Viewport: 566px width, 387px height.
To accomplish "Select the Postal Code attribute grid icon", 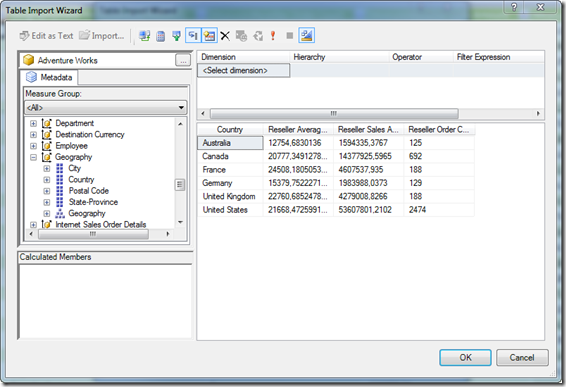I will 60,191.
